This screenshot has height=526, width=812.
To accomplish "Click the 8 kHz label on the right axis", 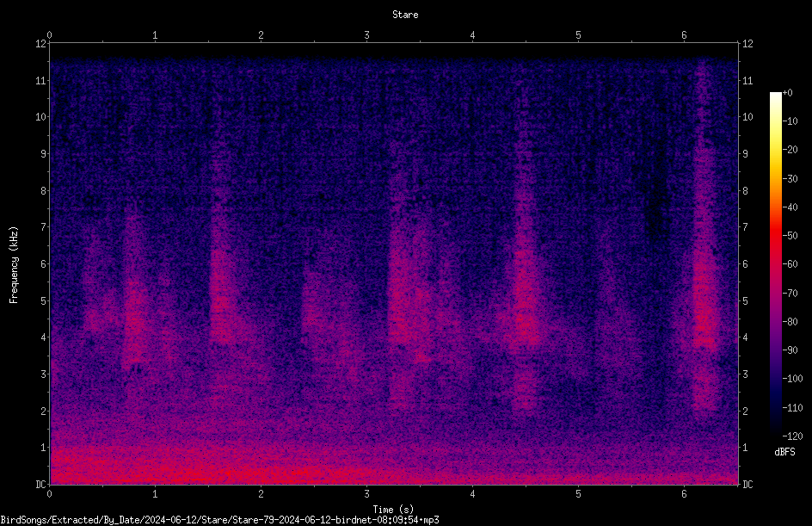I will pyautogui.click(x=745, y=191).
